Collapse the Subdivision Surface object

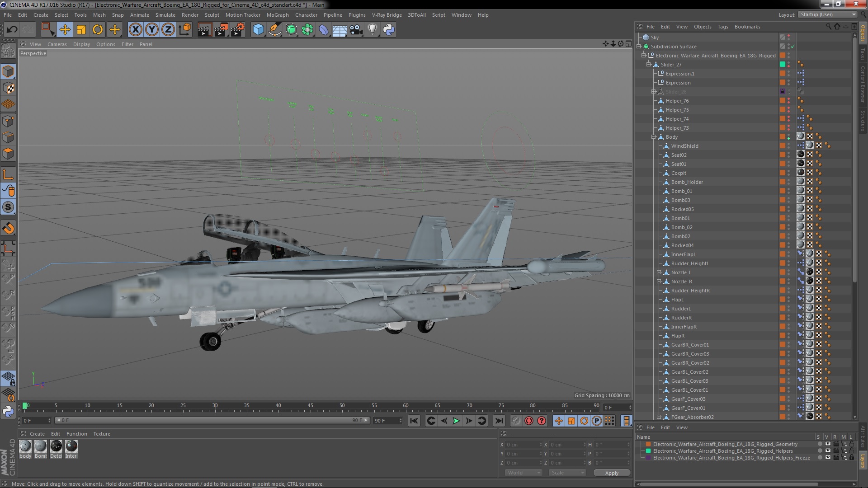(639, 47)
